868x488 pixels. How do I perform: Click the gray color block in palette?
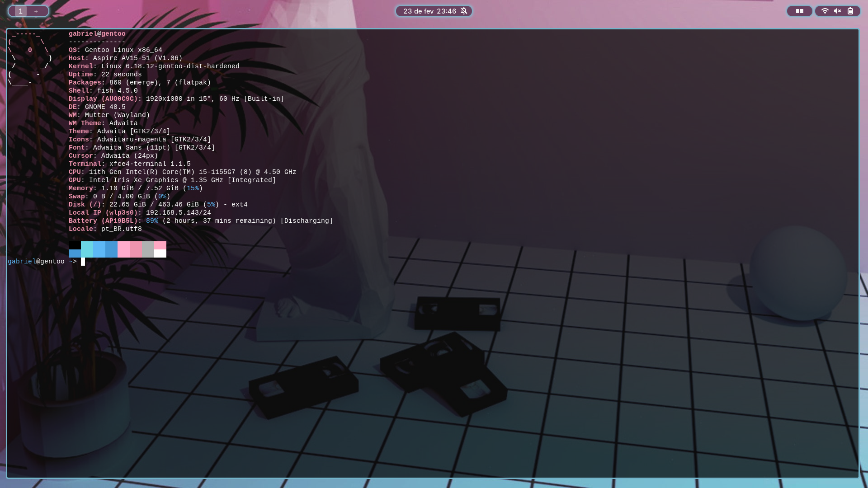[x=148, y=249]
